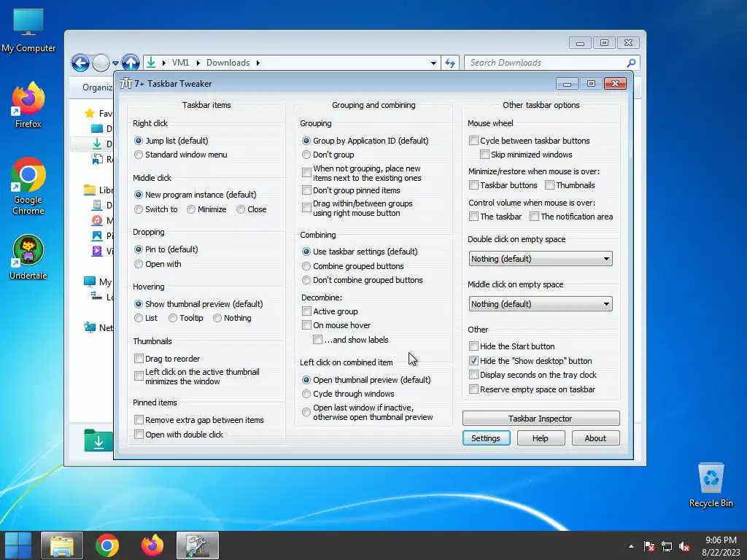Click Downloads breadcrumb in address bar
The height and width of the screenshot is (560, 747).
click(x=228, y=63)
